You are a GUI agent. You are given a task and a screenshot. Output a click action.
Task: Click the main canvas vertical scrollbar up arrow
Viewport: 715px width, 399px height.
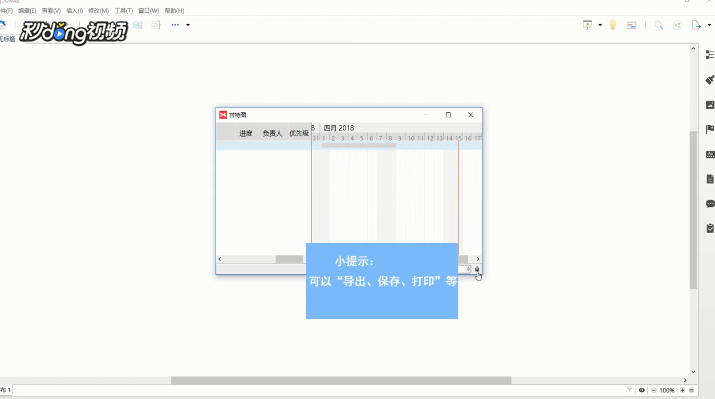(694, 48)
